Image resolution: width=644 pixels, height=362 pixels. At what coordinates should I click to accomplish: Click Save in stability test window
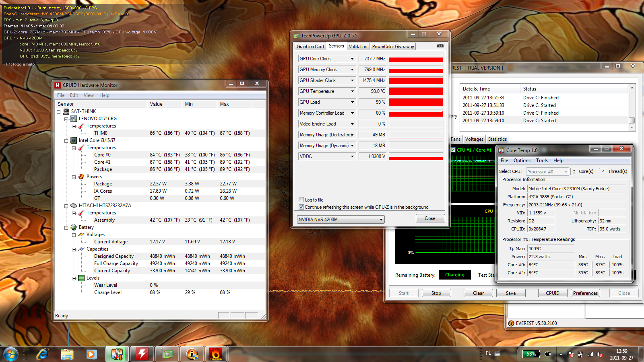pos(511,293)
